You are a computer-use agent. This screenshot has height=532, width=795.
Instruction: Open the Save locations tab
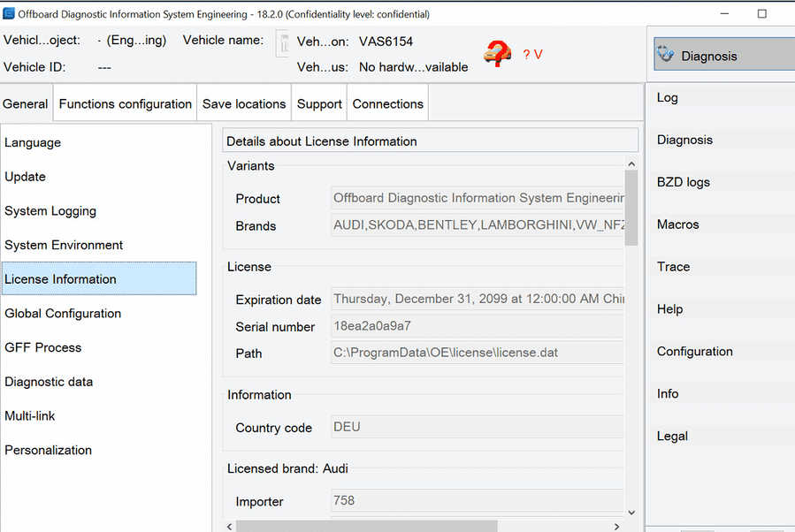click(x=244, y=104)
